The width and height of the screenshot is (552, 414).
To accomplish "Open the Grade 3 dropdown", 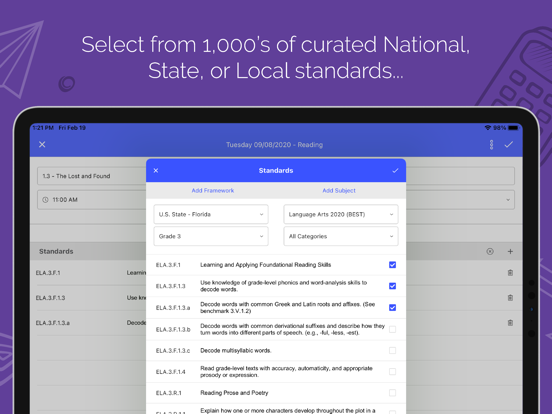I will pos(211,236).
